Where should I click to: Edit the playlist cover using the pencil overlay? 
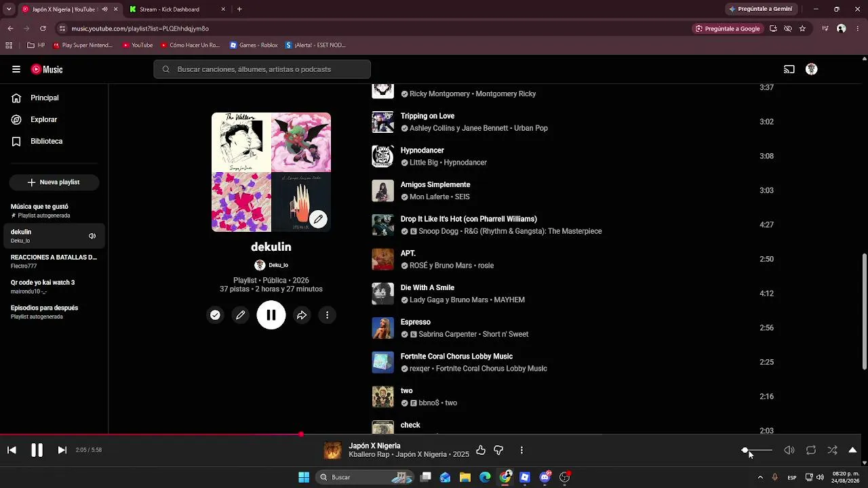point(318,219)
